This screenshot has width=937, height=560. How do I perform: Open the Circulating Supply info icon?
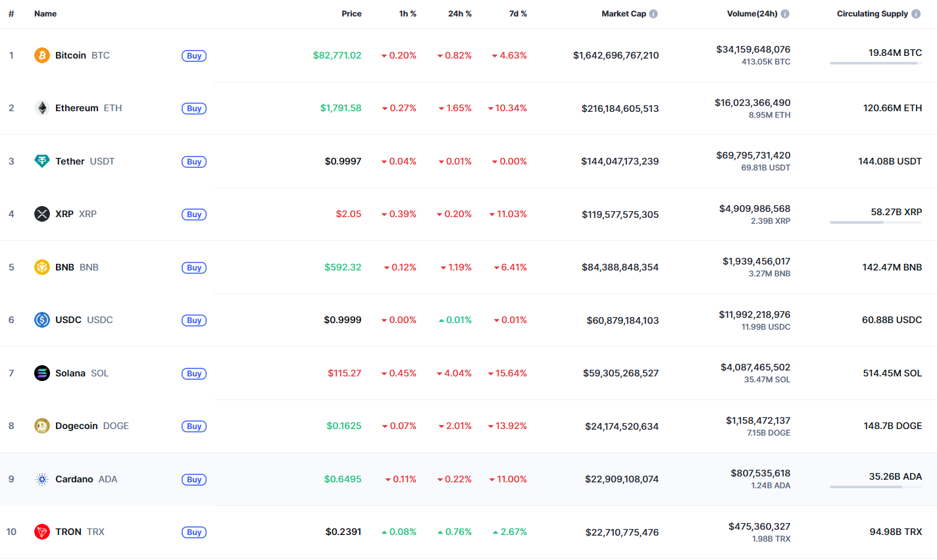[916, 14]
